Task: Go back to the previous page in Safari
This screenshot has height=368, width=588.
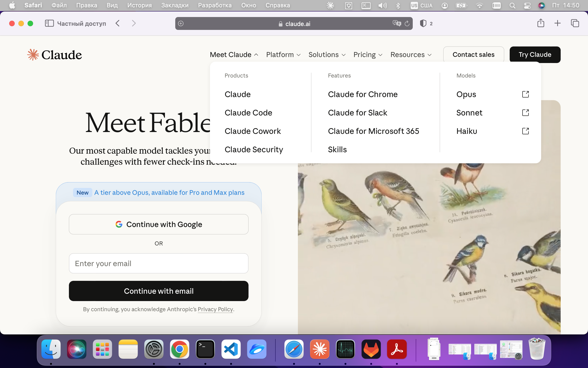Action: click(118, 23)
